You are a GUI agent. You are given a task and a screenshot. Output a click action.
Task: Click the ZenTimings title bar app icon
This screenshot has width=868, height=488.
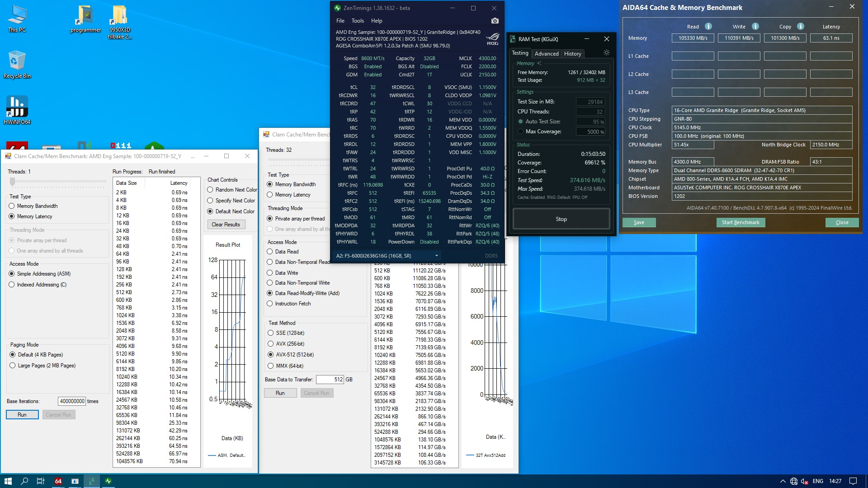[x=337, y=8]
